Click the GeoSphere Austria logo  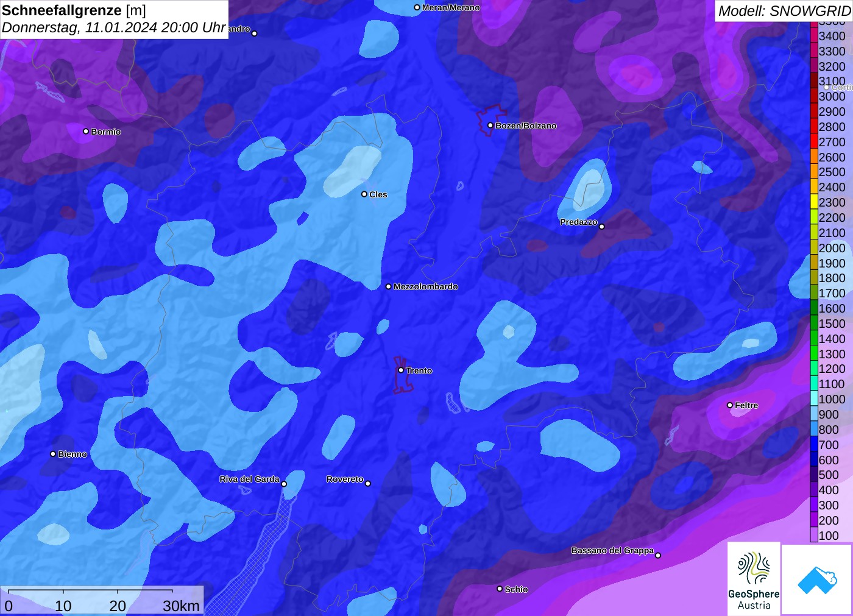[x=754, y=578]
